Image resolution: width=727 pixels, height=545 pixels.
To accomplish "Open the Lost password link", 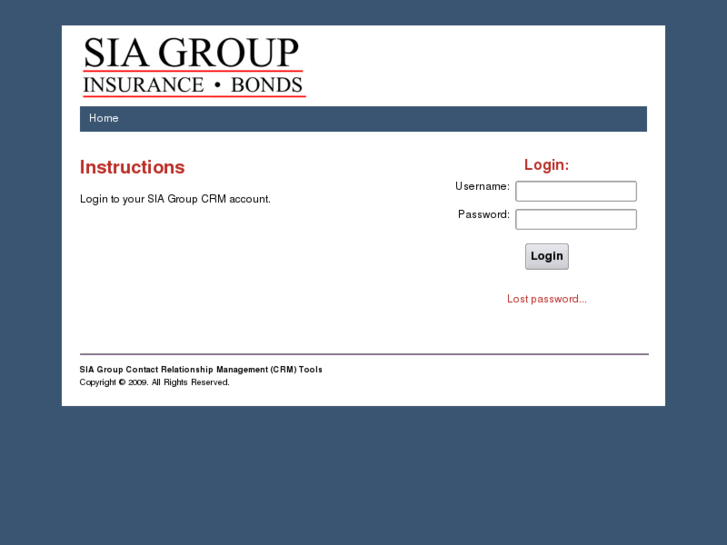I will point(547,299).
